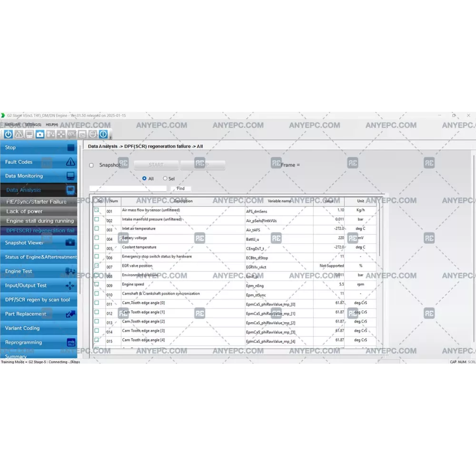476x476 pixels.
Task: Click the search text field beside Find
Action: 128,188
